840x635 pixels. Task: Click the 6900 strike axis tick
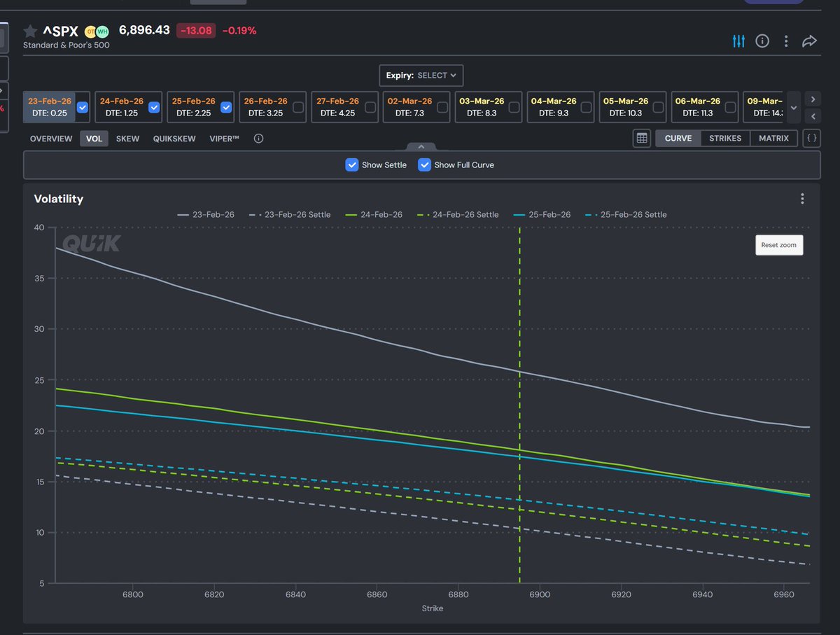[540, 594]
